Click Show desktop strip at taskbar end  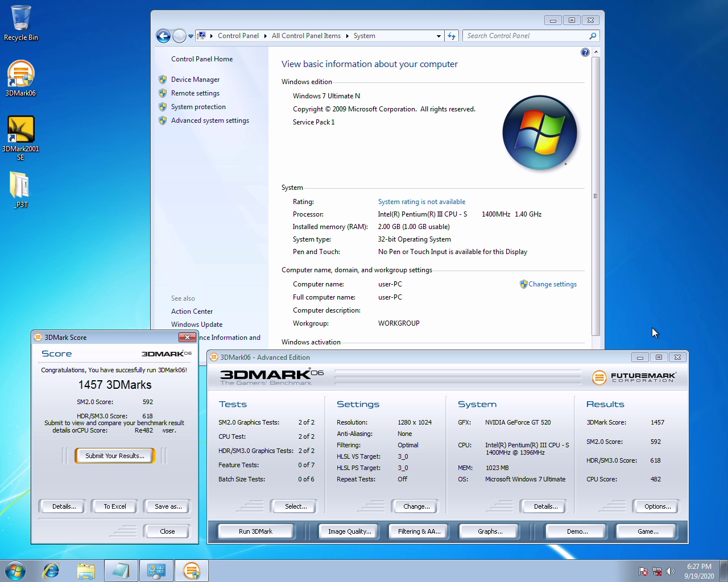[x=724, y=571]
